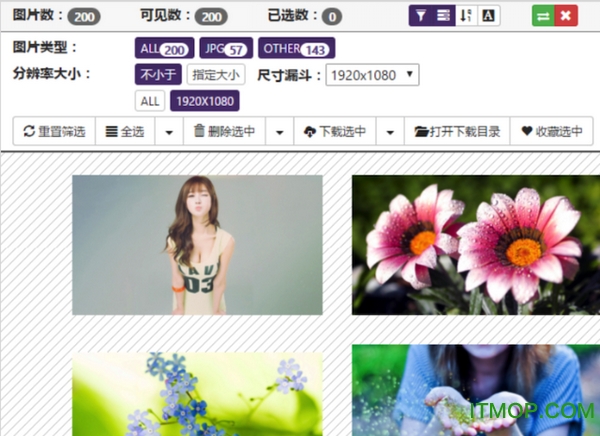Select 不小于 resolution mode
Viewport: 600px width, 436px height.
pyautogui.click(x=158, y=74)
